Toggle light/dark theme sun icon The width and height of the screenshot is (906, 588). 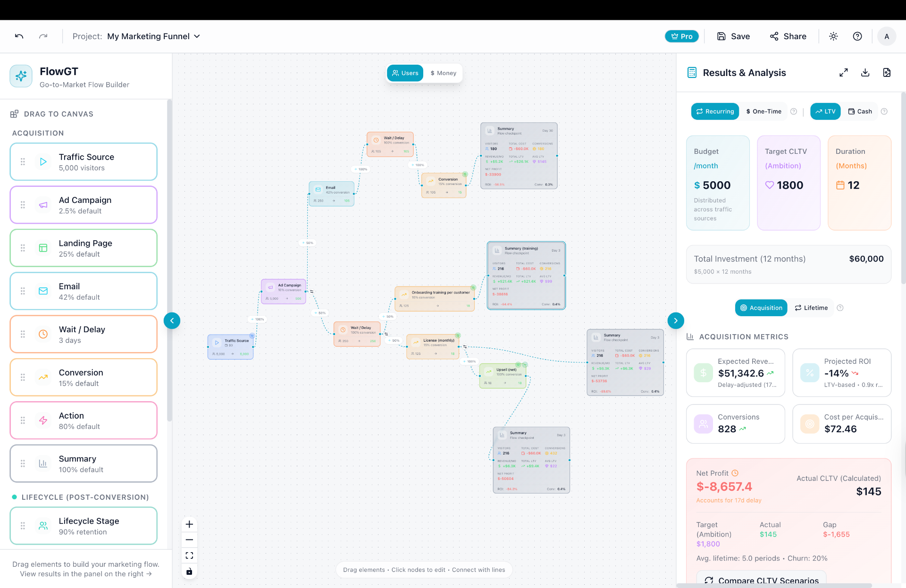[x=833, y=36]
